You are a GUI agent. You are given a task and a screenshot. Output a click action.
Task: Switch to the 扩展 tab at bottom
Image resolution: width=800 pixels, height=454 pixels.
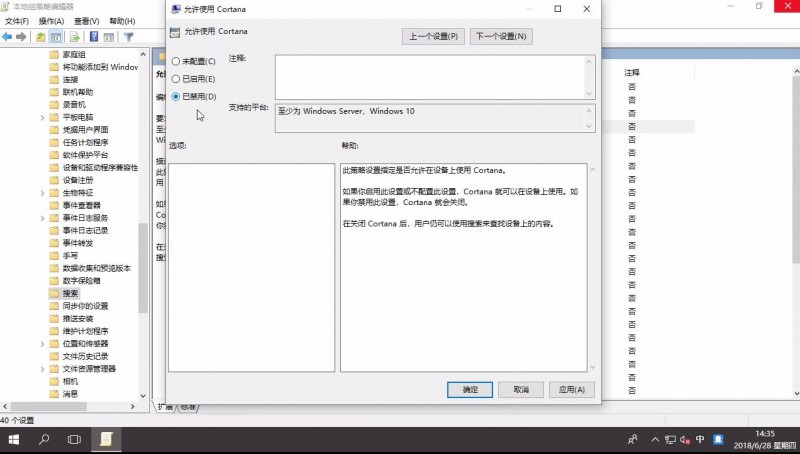(164, 407)
